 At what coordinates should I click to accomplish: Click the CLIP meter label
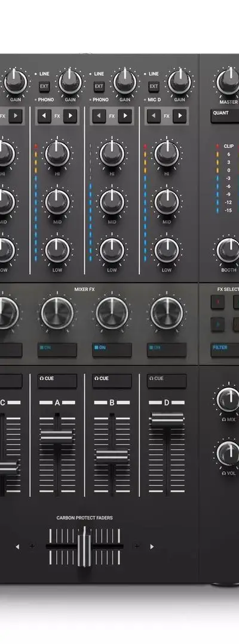(229, 146)
